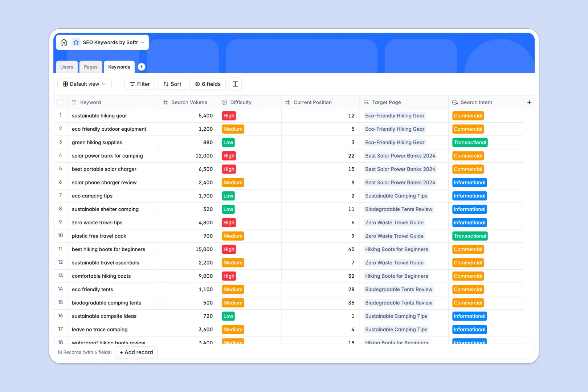Switch to the Pages tab
The height and width of the screenshot is (392, 588).
click(90, 67)
